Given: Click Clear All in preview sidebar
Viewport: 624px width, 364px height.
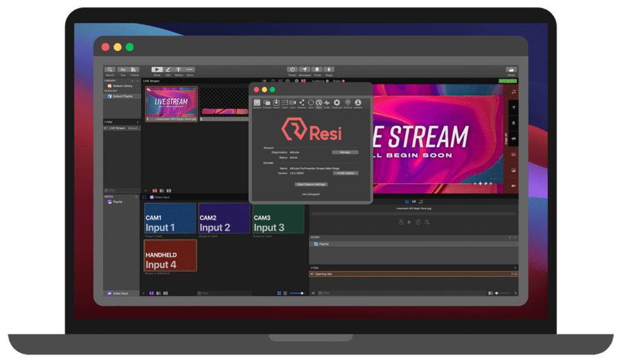Looking at the screenshot, I should tap(506, 139).
